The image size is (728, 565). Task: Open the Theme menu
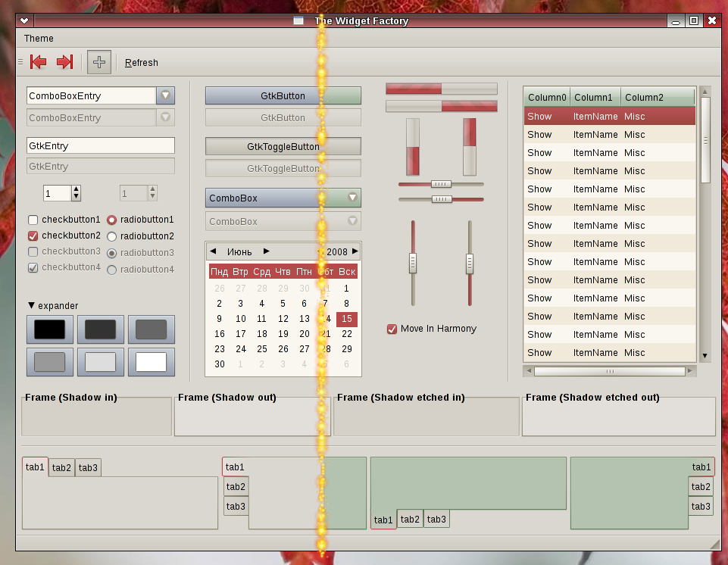[x=39, y=38]
